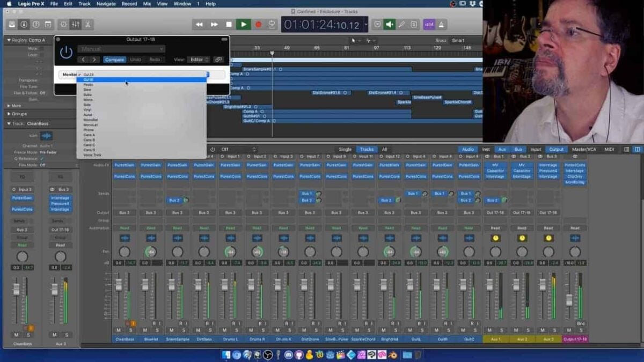Click the Smart Controls toolbar icon
The width and height of the screenshot is (644, 362).
tap(64, 24)
